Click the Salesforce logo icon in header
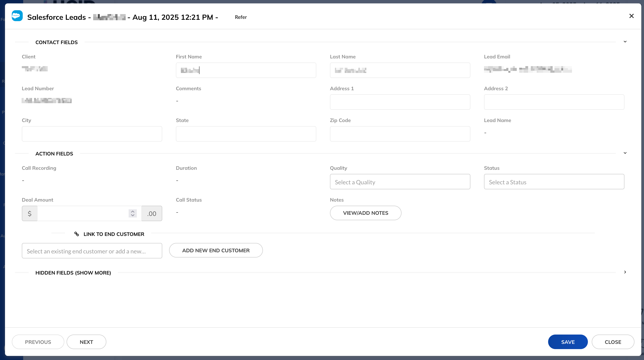This screenshot has height=360, width=644. click(17, 16)
